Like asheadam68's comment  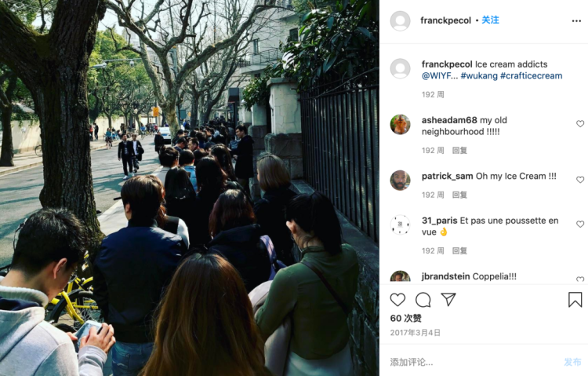580,123
